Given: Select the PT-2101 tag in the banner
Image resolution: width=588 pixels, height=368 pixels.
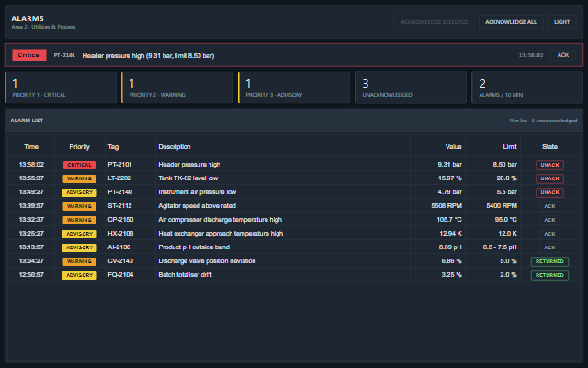Looking at the screenshot, I should pos(64,55).
